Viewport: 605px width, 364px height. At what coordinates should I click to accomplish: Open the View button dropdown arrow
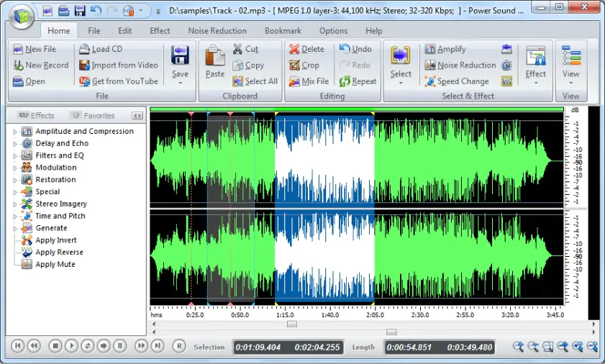(570, 83)
